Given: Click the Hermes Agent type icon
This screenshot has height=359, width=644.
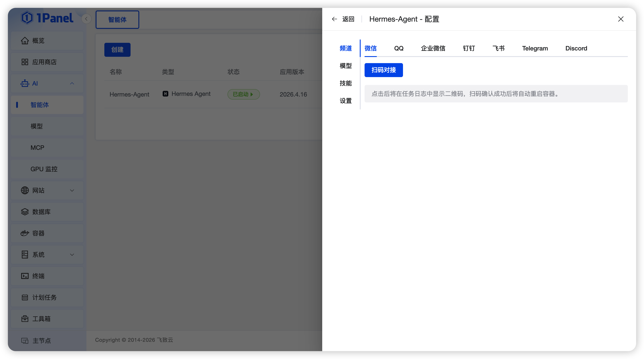Looking at the screenshot, I should pyautogui.click(x=165, y=94).
